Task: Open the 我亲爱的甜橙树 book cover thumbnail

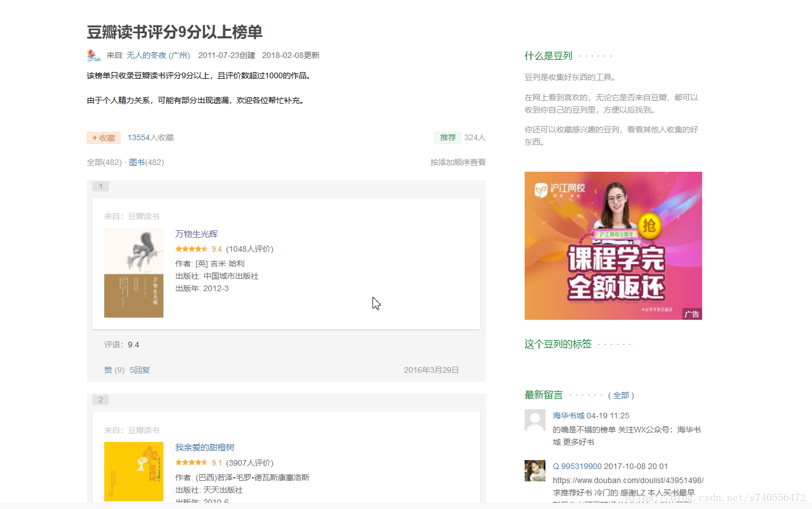Action: [x=134, y=471]
